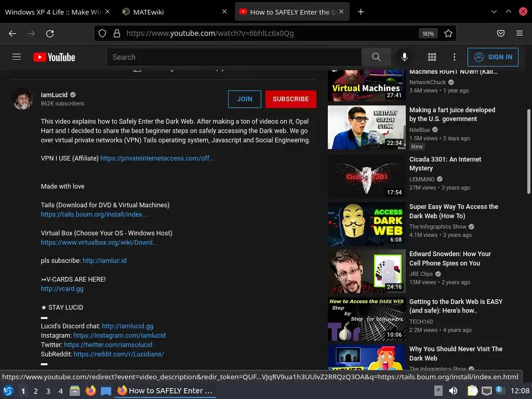
Task: Open the reddit.com/r/Lucidians link
Action: coord(119,354)
